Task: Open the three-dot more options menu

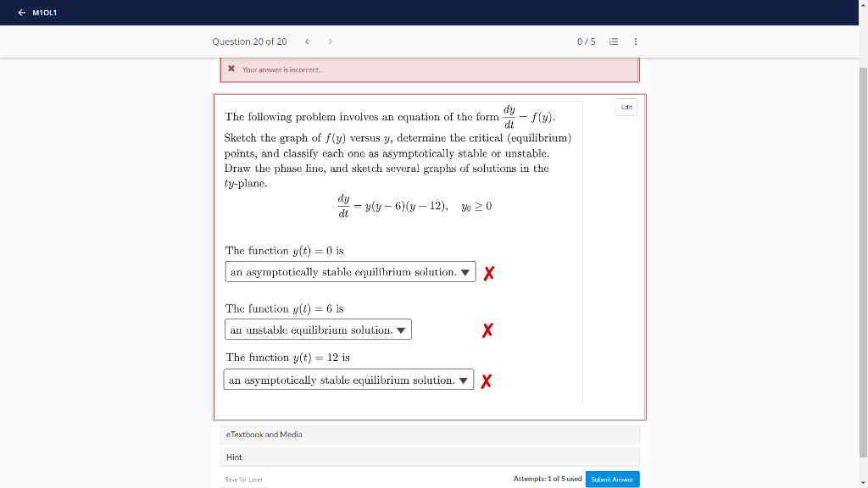Action: [x=636, y=42]
